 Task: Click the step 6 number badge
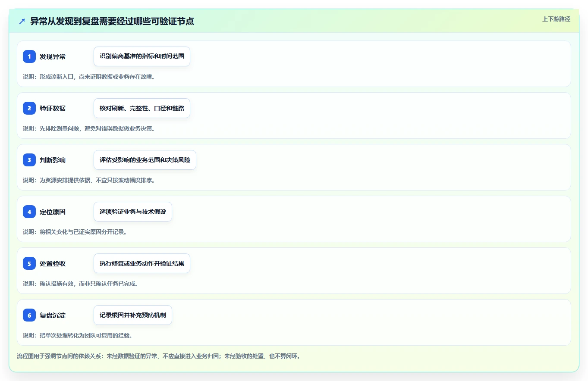click(x=29, y=315)
